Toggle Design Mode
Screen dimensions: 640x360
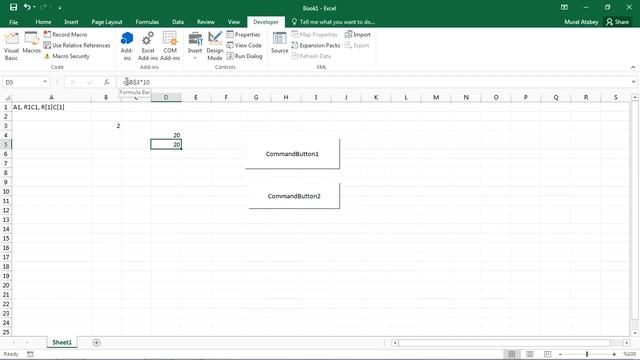215,46
